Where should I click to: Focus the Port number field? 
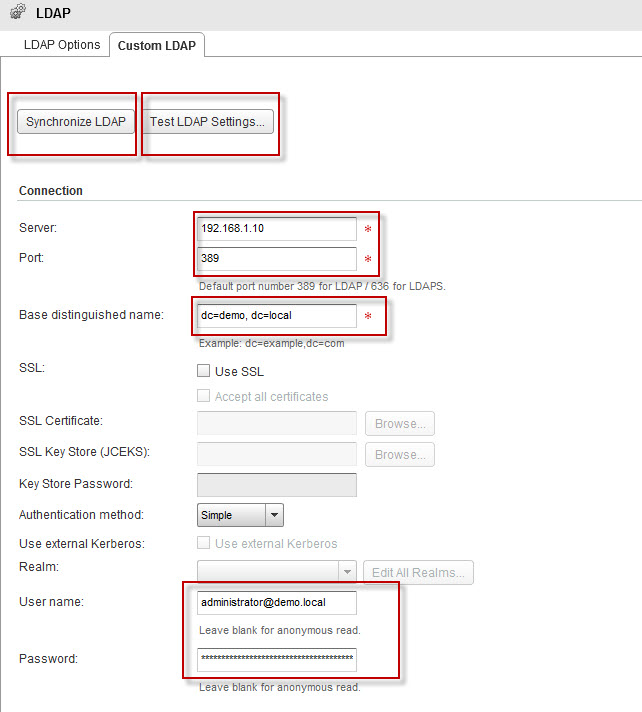pyautogui.click(x=277, y=258)
